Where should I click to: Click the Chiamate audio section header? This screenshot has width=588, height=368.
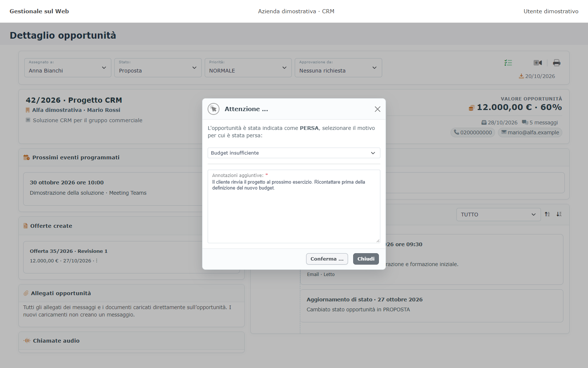point(132,341)
